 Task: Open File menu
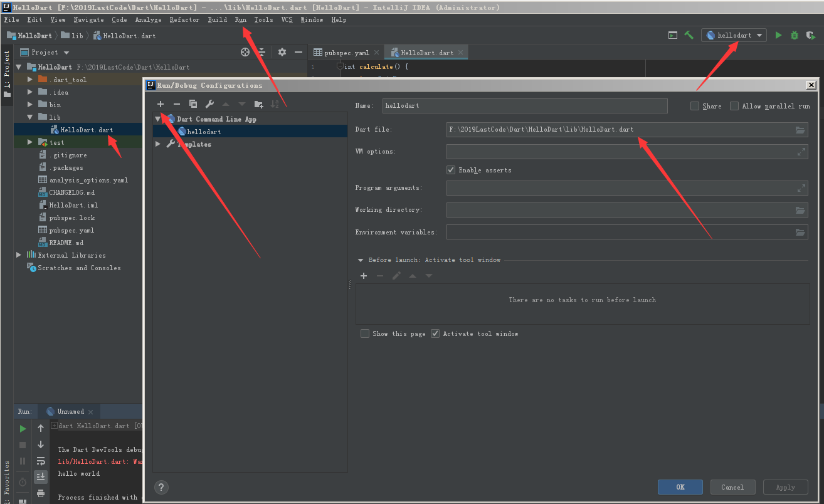coord(11,20)
